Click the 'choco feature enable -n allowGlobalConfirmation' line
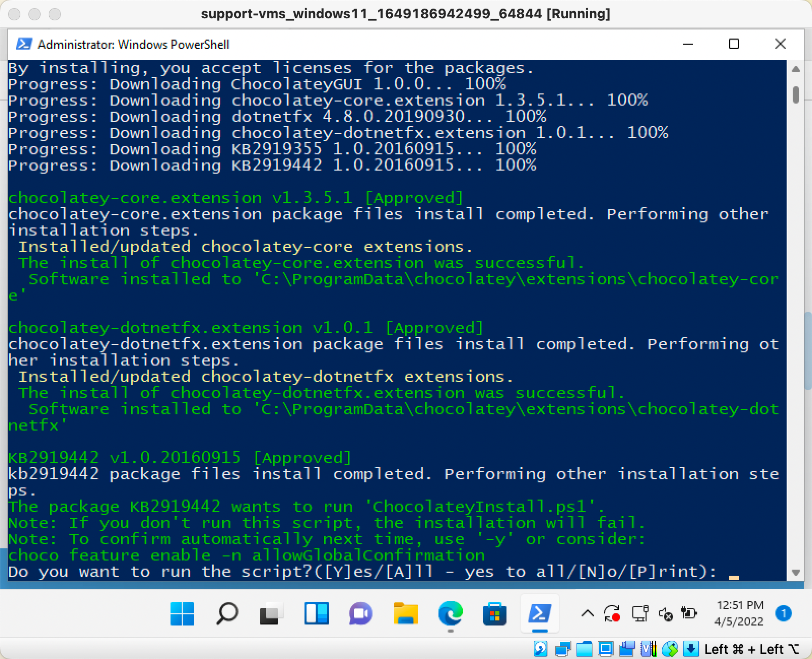 click(247, 555)
